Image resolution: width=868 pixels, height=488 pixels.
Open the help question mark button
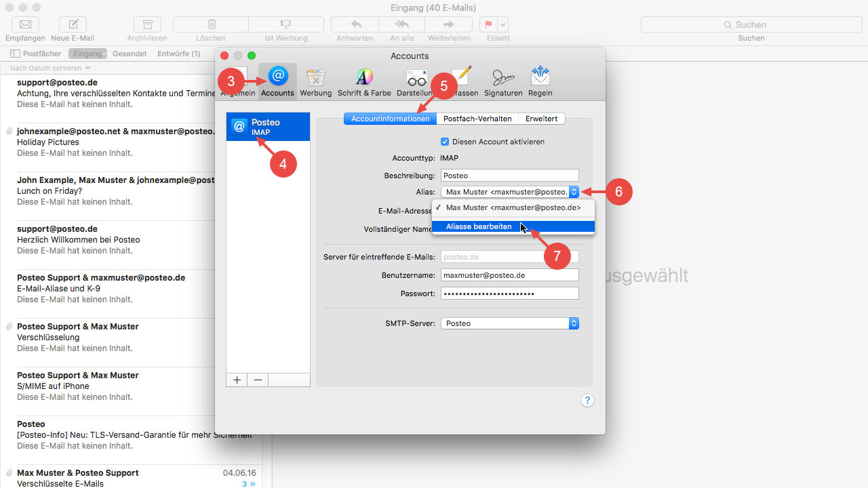[x=587, y=401]
